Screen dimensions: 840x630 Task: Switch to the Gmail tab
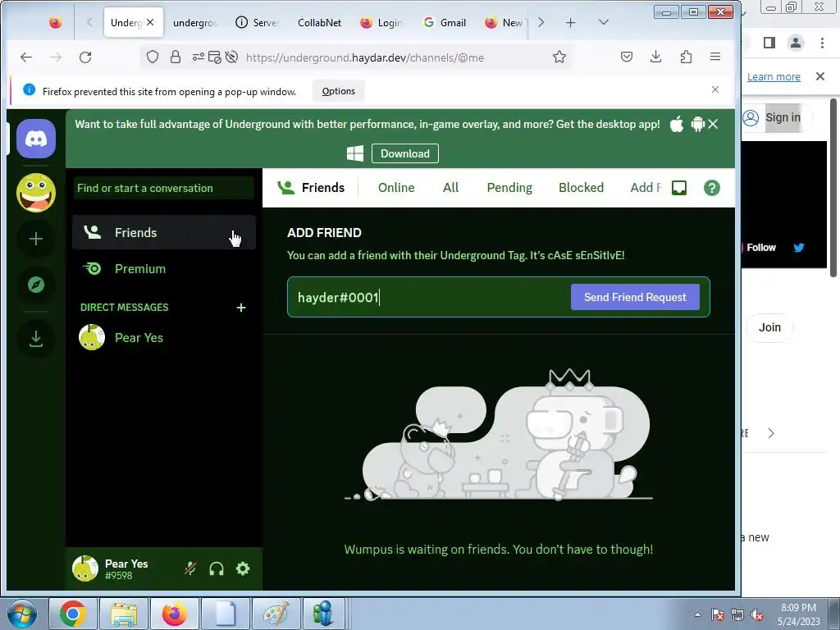(445, 22)
